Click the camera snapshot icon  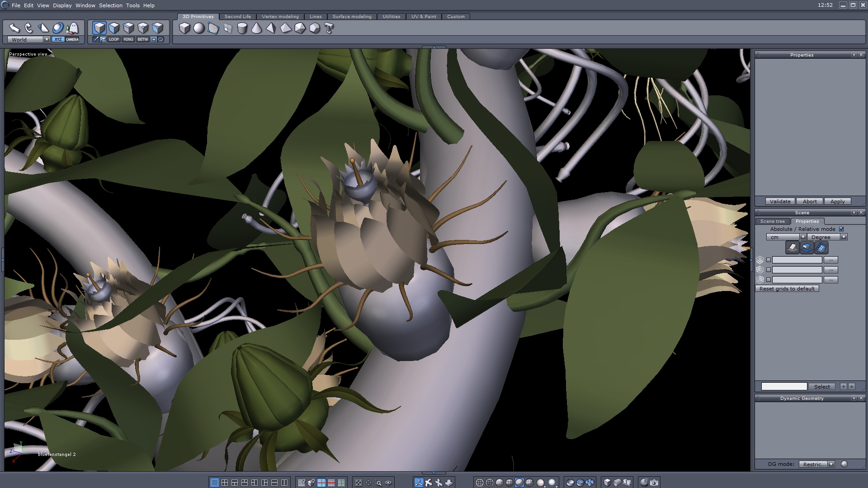click(x=654, y=483)
